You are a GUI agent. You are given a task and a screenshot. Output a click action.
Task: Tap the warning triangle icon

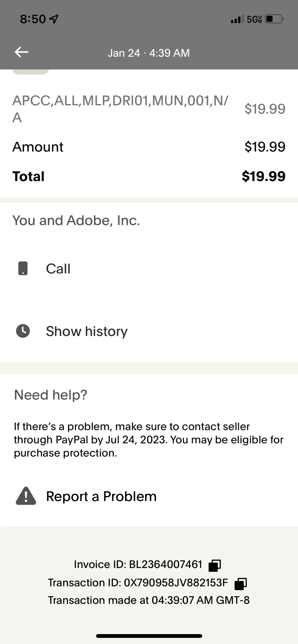coord(26,496)
